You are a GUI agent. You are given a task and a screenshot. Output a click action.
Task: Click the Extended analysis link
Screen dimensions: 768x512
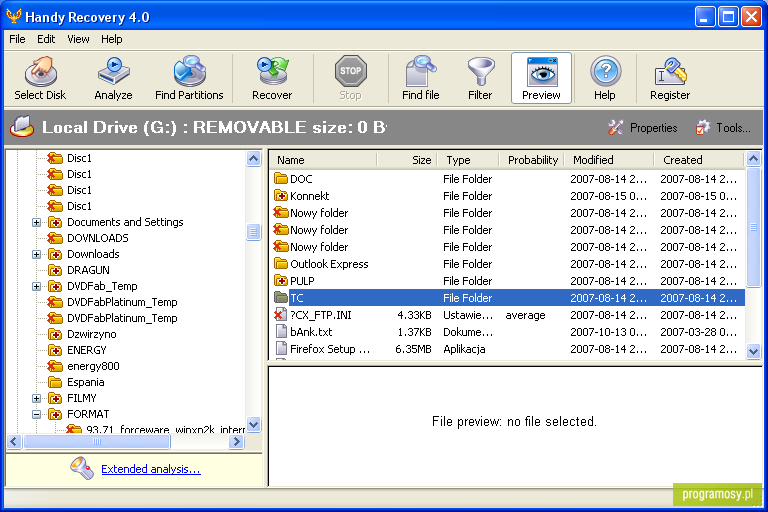click(x=151, y=469)
